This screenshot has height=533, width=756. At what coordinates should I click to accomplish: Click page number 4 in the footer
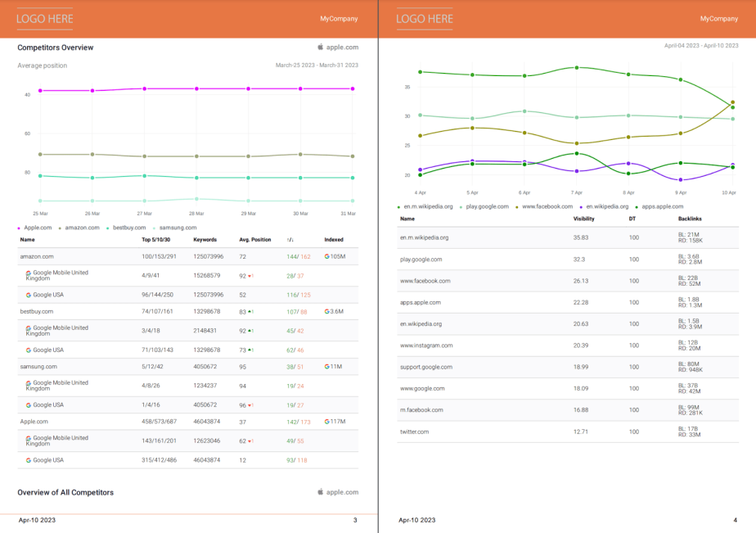736,520
